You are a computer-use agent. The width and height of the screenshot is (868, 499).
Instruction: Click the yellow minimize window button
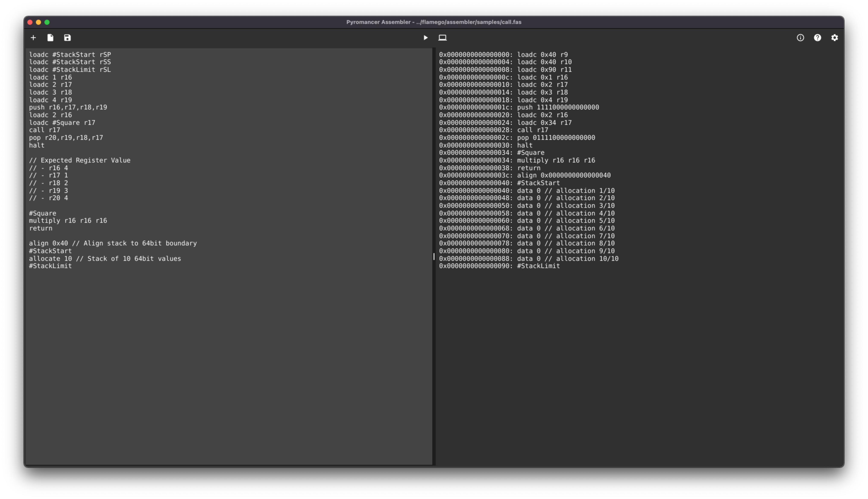(39, 22)
